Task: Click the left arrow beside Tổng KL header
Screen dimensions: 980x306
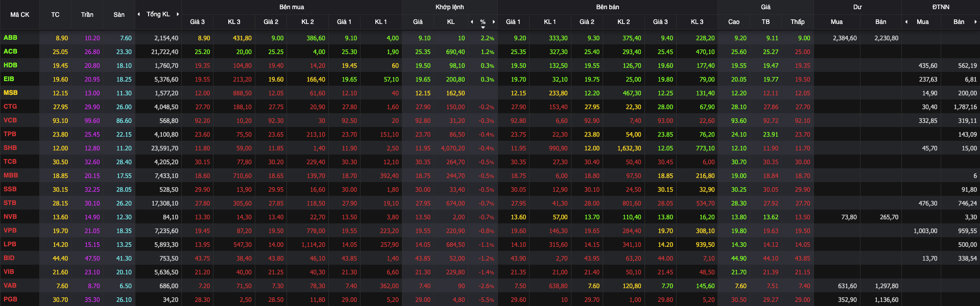Action: 139,14
